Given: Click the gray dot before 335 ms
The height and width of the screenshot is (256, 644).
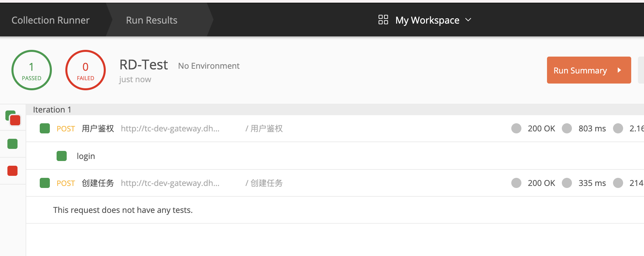Looking at the screenshot, I should tap(567, 183).
